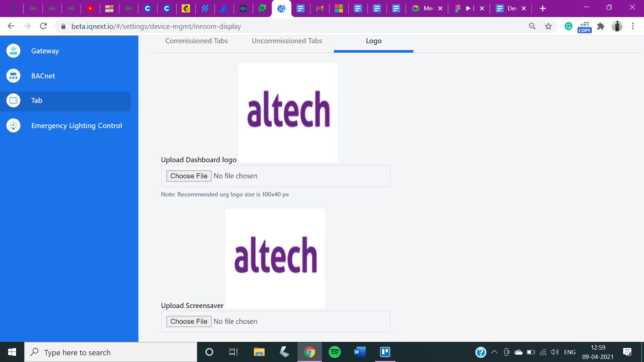Bookmark this page with star icon

click(x=548, y=26)
